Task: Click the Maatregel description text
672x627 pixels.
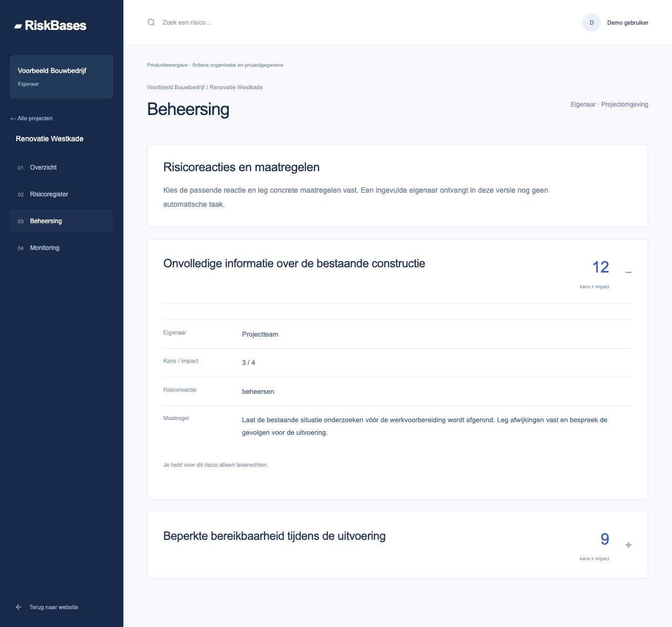Action: (x=425, y=426)
